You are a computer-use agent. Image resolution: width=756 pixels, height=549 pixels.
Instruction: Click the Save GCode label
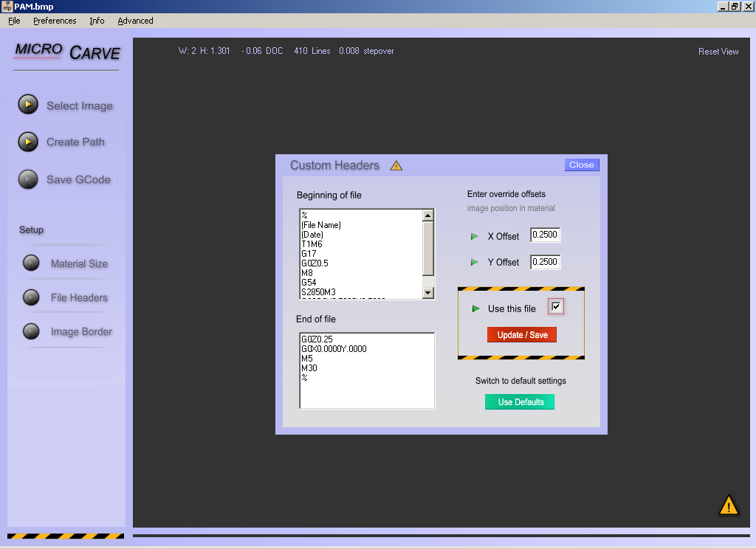pos(78,180)
